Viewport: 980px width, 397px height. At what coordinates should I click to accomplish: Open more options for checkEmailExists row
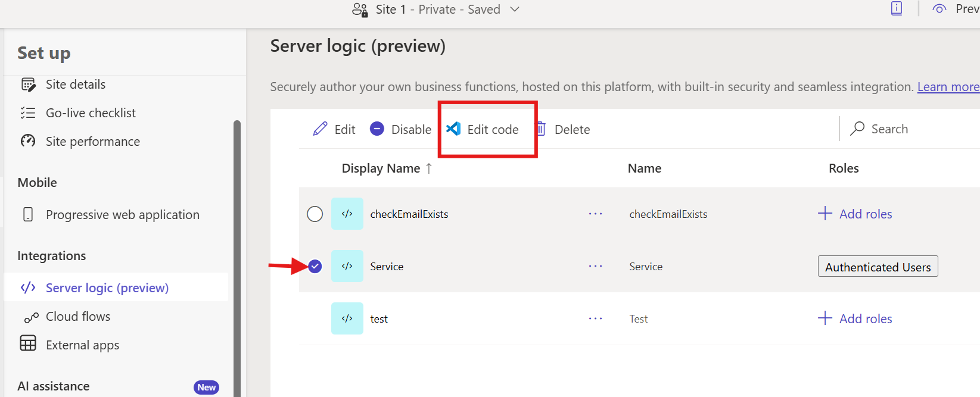point(595,214)
